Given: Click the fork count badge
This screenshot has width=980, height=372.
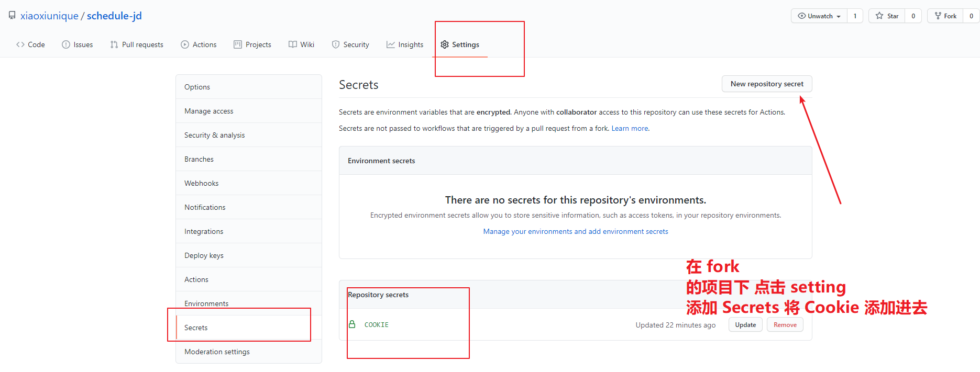Looking at the screenshot, I should 971,16.
